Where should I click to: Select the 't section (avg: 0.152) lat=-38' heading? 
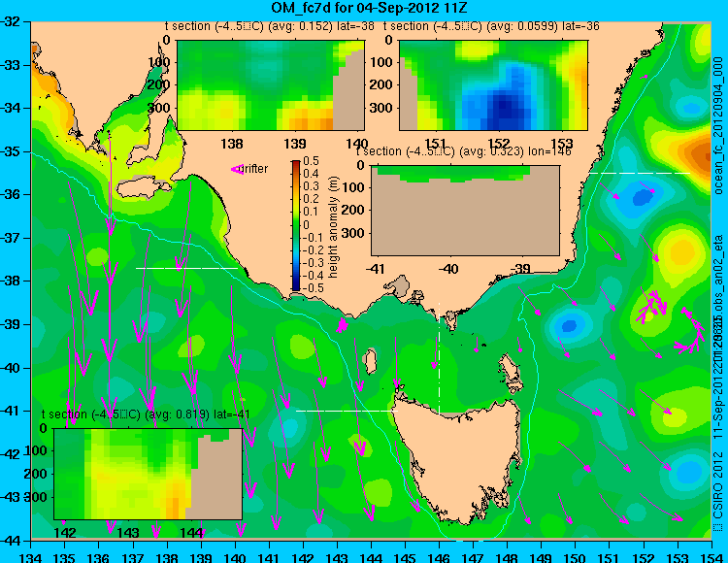pyautogui.click(x=269, y=26)
